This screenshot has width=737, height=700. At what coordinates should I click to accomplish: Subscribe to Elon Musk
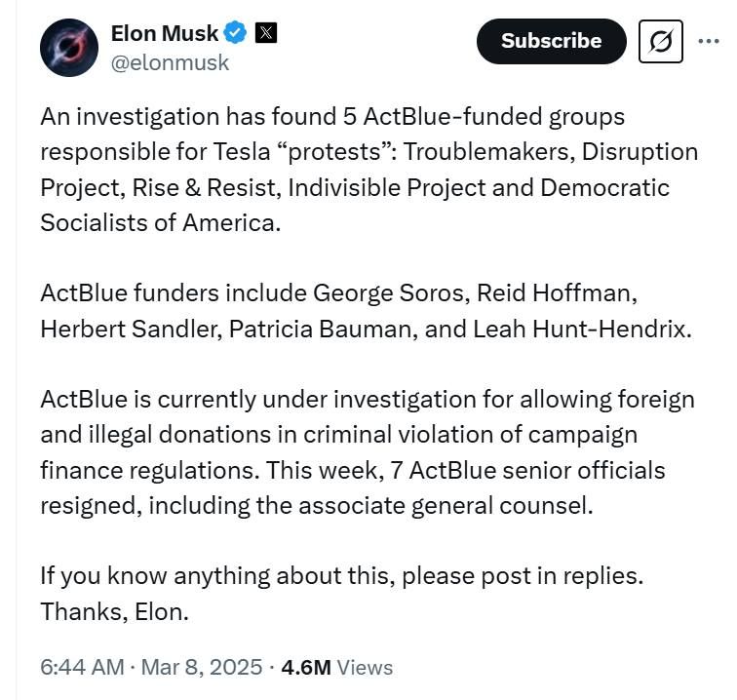(552, 41)
